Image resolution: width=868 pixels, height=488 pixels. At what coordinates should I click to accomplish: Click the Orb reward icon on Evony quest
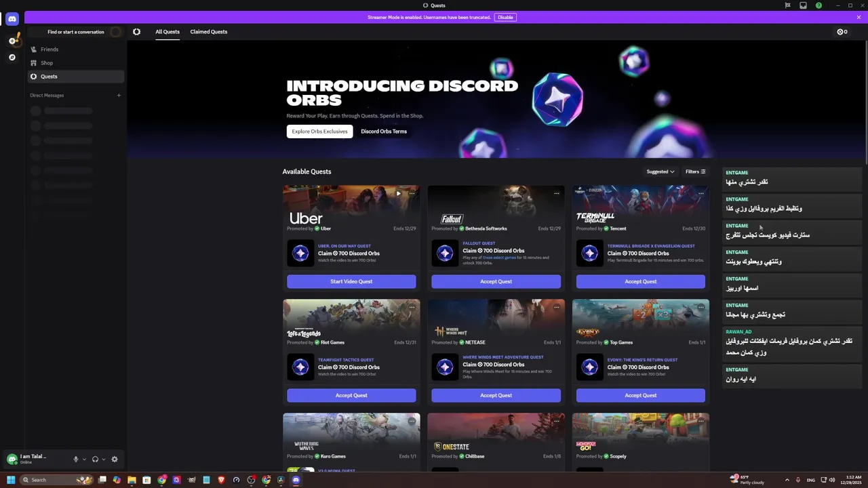point(589,367)
